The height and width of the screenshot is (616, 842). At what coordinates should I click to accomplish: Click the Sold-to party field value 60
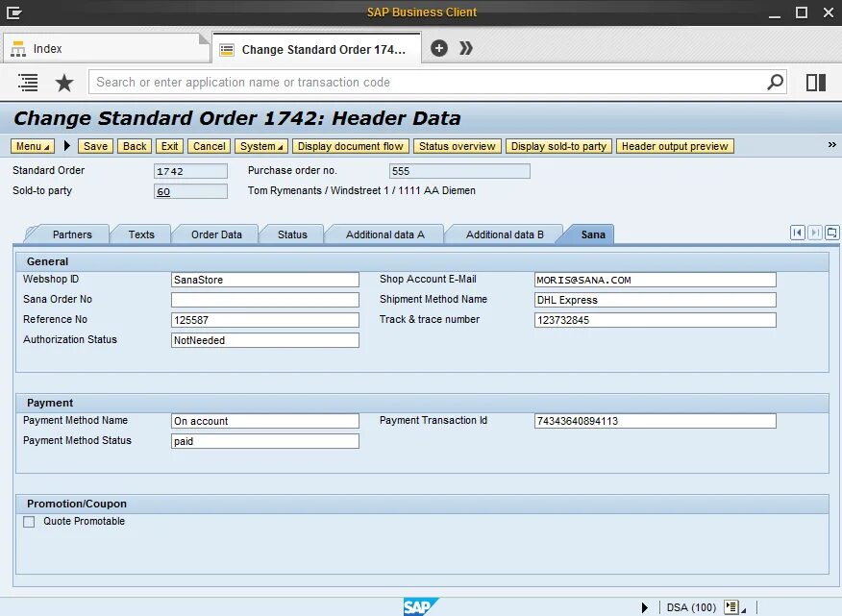click(x=190, y=191)
